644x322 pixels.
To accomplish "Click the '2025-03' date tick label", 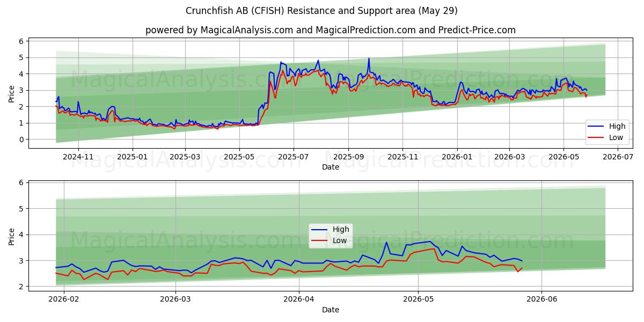I will click(x=185, y=157).
